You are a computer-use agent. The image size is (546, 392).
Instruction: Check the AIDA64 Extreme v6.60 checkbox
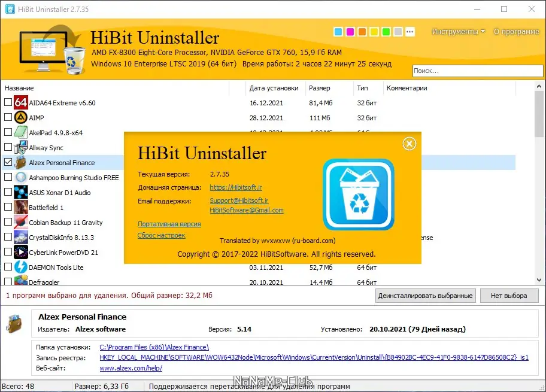pyautogui.click(x=8, y=102)
